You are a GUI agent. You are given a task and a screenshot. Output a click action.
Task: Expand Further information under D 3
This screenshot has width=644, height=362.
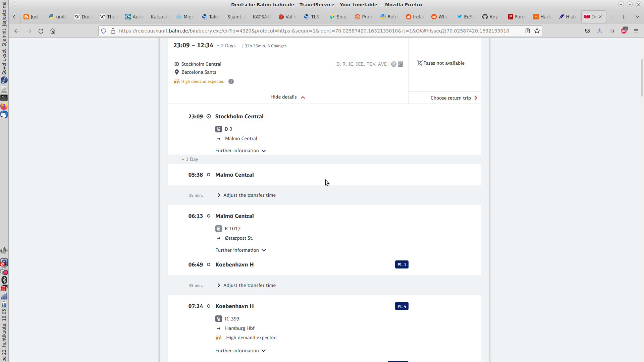click(x=240, y=151)
